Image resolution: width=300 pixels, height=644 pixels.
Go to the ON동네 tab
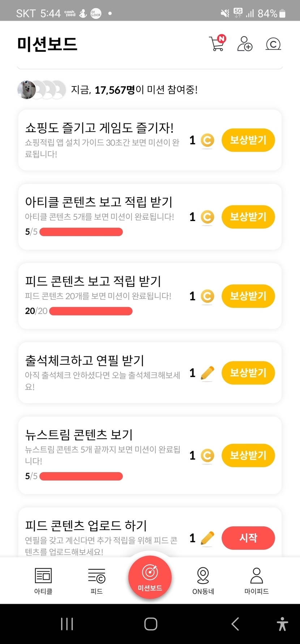tap(203, 581)
